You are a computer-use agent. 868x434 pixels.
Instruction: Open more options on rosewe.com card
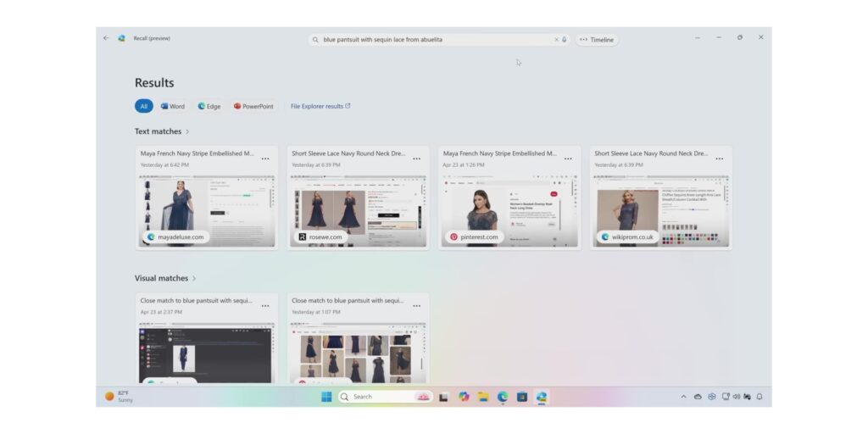coord(416,159)
